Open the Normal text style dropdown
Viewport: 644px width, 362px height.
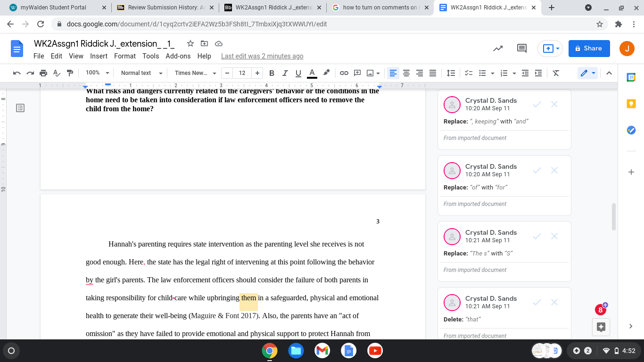point(141,73)
